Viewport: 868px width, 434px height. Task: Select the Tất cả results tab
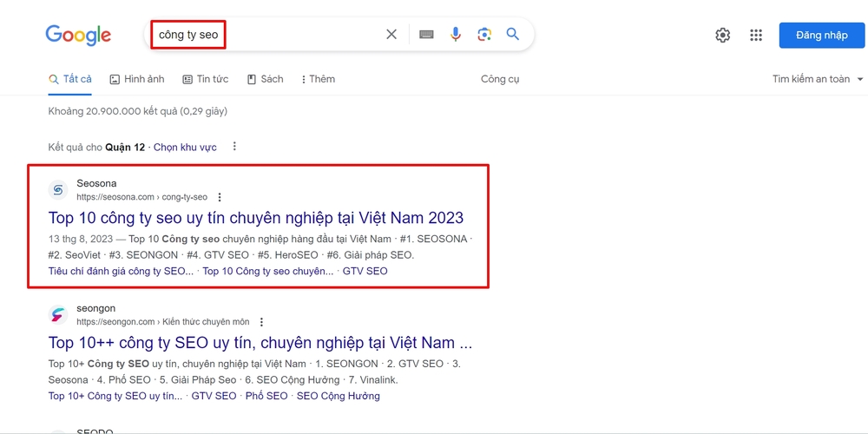click(x=69, y=79)
